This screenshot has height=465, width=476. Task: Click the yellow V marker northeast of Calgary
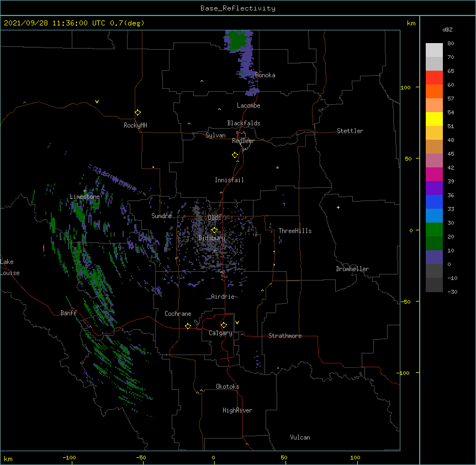tap(237, 323)
